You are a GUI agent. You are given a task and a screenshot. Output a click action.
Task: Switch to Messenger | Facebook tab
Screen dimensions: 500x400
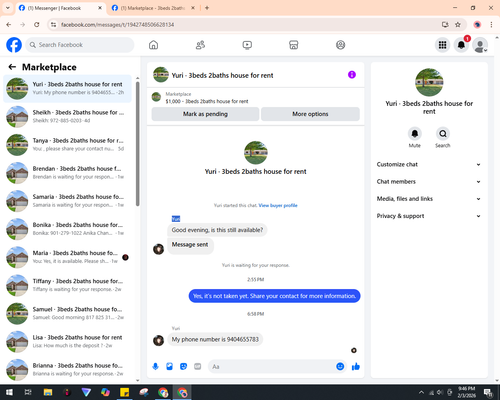pos(60,8)
